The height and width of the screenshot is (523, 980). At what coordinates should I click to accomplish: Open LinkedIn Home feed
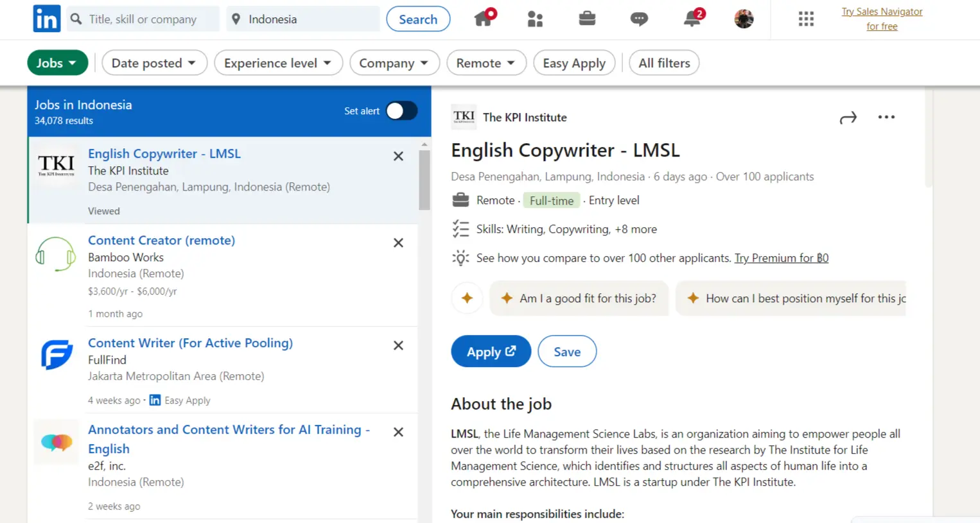pyautogui.click(x=484, y=19)
